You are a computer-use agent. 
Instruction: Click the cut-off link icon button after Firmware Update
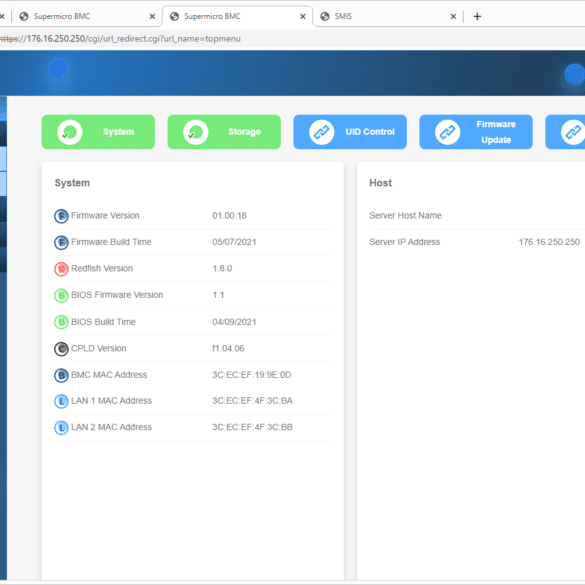(x=566, y=132)
